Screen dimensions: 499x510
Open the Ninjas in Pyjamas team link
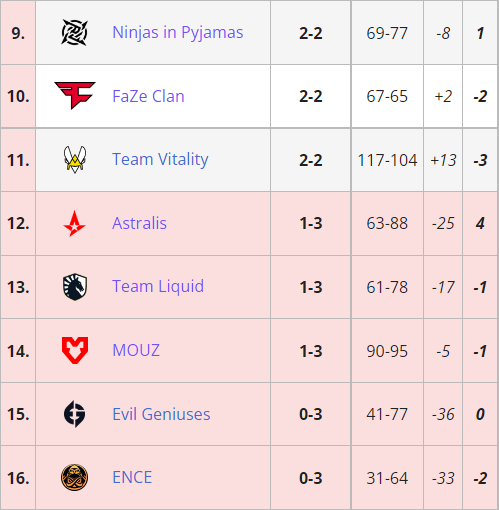point(178,33)
